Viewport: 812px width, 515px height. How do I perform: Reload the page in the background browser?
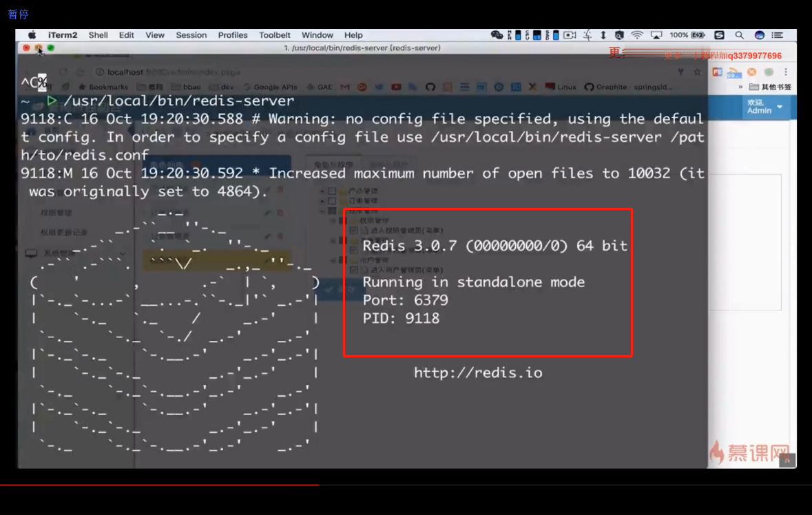[81, 72]
